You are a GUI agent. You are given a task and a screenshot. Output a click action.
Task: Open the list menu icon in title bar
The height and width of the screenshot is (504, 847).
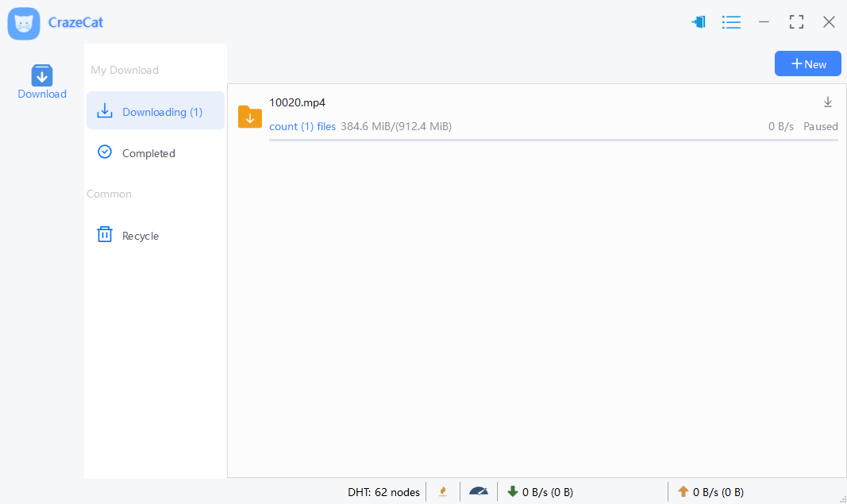(731, 22)
